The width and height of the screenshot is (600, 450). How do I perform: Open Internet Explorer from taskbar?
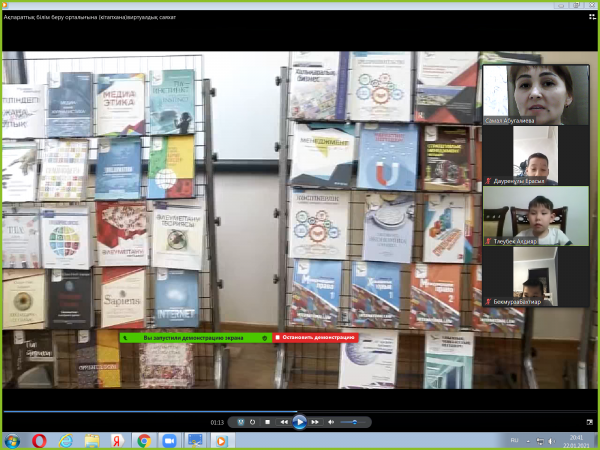click(x=66, y=440)
